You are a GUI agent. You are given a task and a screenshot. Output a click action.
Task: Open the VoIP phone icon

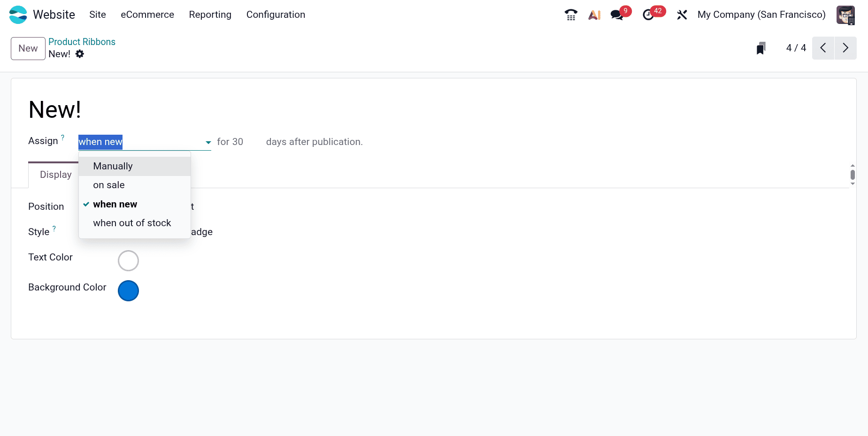(570, 15)
